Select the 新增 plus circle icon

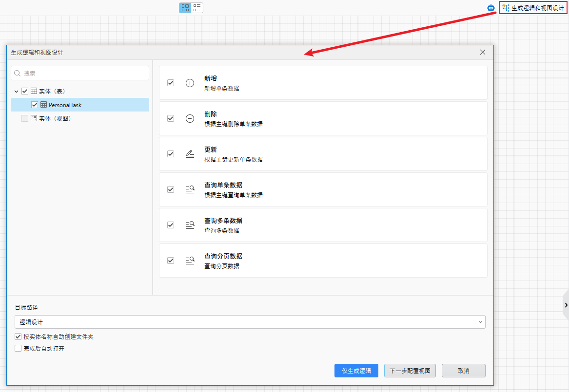click(190, 83)
